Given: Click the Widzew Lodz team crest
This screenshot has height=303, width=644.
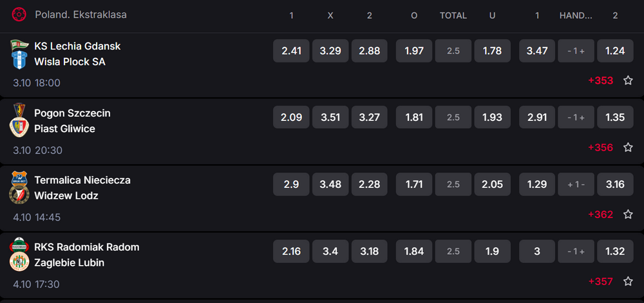Looking at the screenshot, I should (19, 196).
